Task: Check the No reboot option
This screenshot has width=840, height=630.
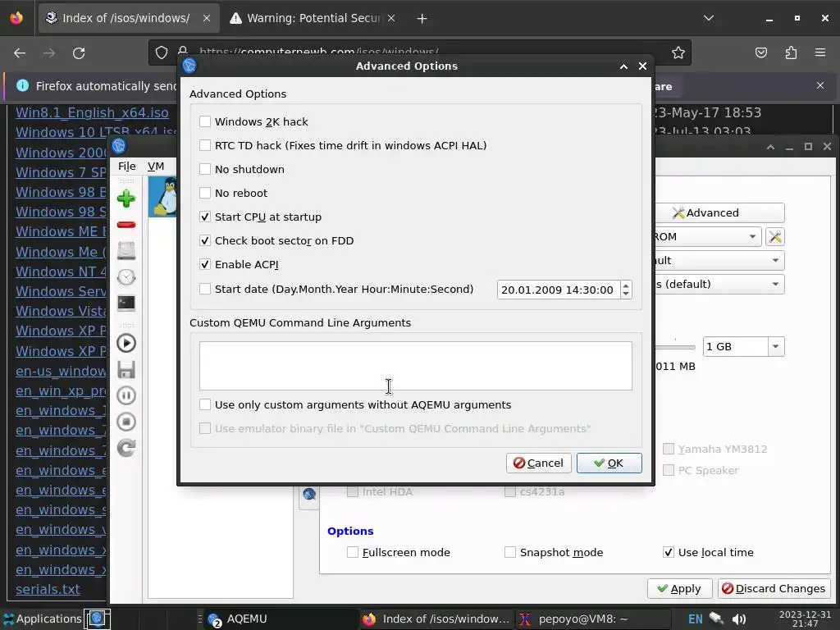Action: pyautogui.click(x=204, y=193)
